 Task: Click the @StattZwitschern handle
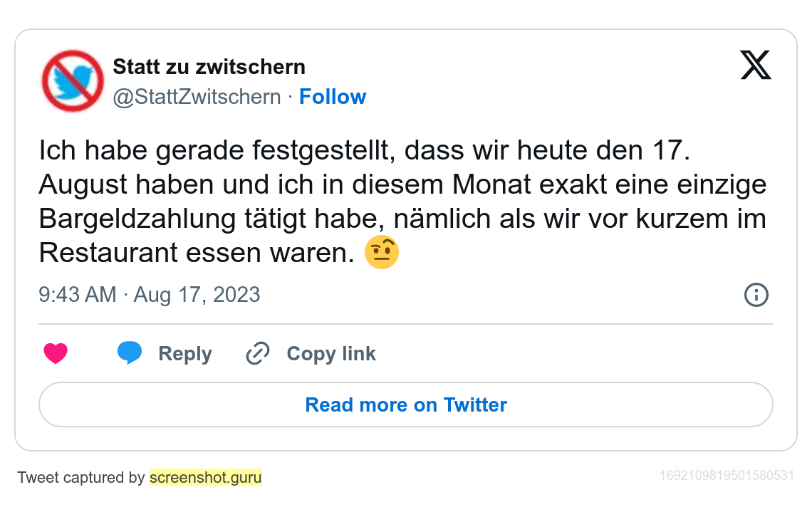pos(197,97)
